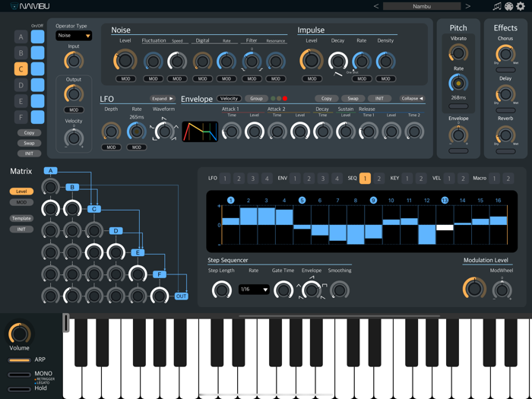Toggle the MONO switch
532x399 pixels.
point(19,375)
